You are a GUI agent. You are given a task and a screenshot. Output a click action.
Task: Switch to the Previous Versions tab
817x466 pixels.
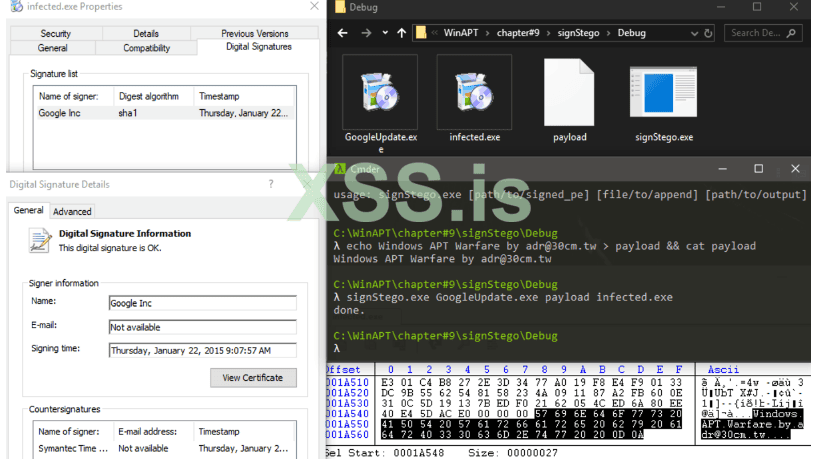click(x=255, y=33)
